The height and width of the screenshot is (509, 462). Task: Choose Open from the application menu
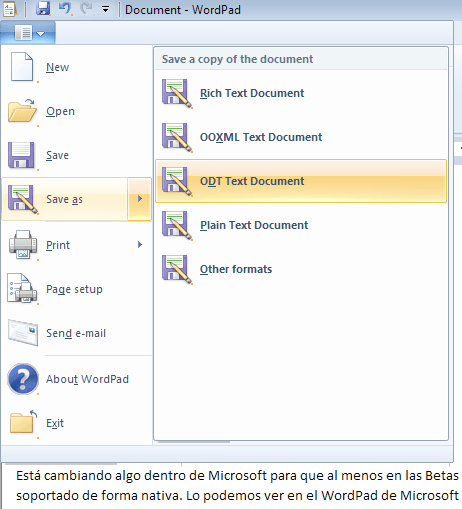coord(77,111)
